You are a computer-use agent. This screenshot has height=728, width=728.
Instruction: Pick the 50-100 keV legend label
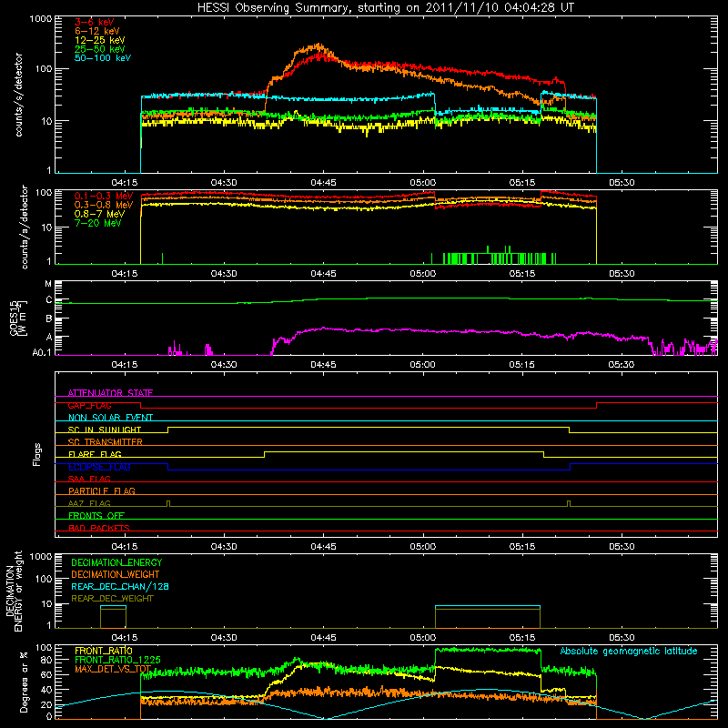[103, 58]
